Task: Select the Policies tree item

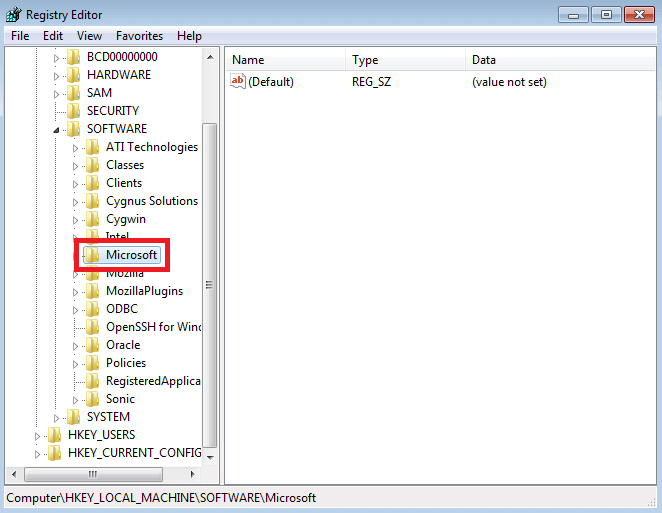Action: [125, 363]
